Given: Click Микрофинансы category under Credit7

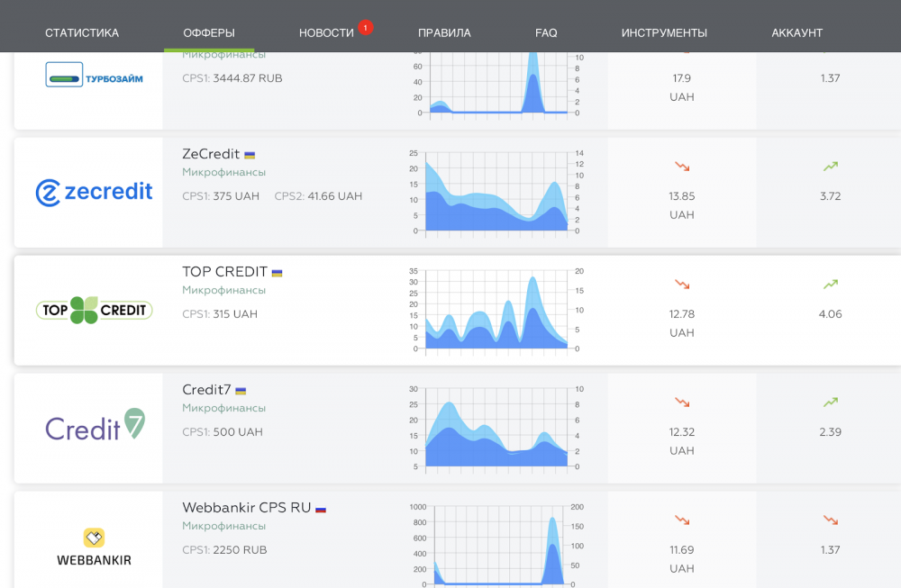Looking at the screenshot, I should [224, 408].
